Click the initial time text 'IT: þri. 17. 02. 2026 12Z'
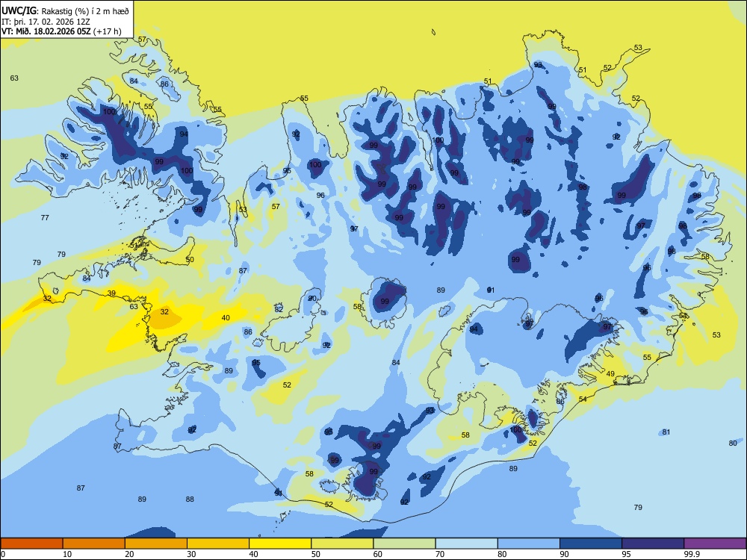Screen dimensions: 747x560 click(x=46, y=22)
